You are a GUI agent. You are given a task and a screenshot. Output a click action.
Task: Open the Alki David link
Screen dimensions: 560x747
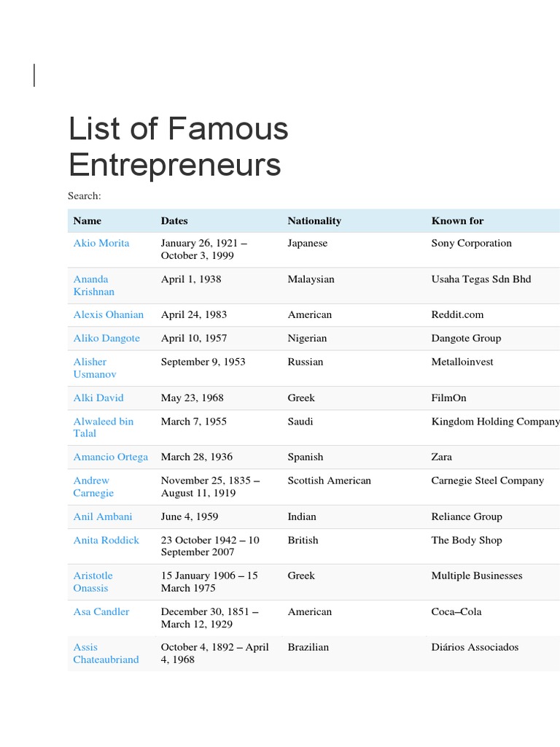(98, 398)
